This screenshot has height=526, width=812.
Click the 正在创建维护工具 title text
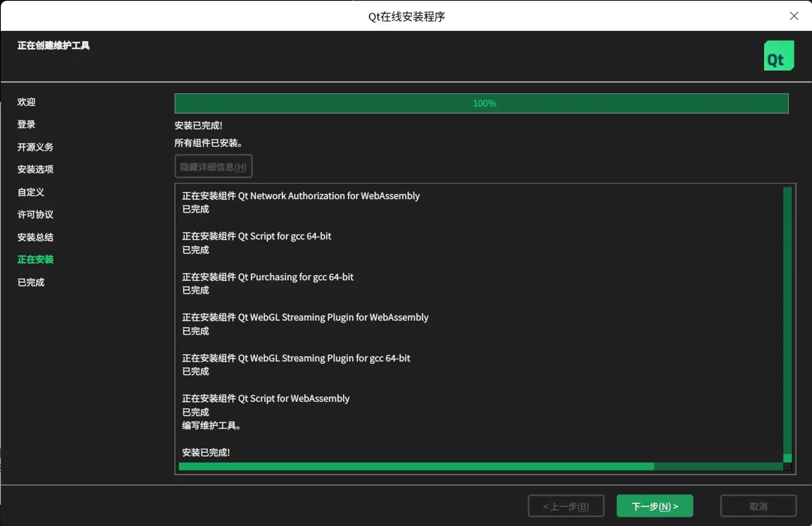pos(53,46)
